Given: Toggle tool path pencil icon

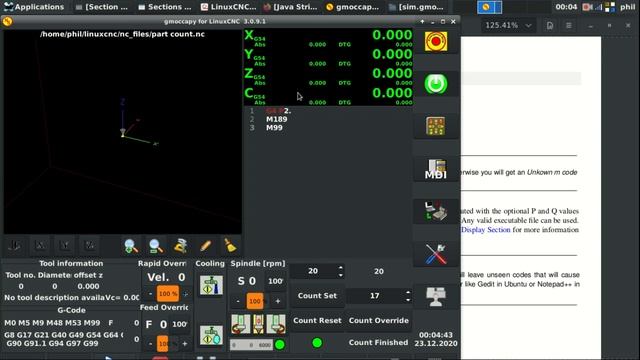Looking at the screenshot, I should 206,246.
